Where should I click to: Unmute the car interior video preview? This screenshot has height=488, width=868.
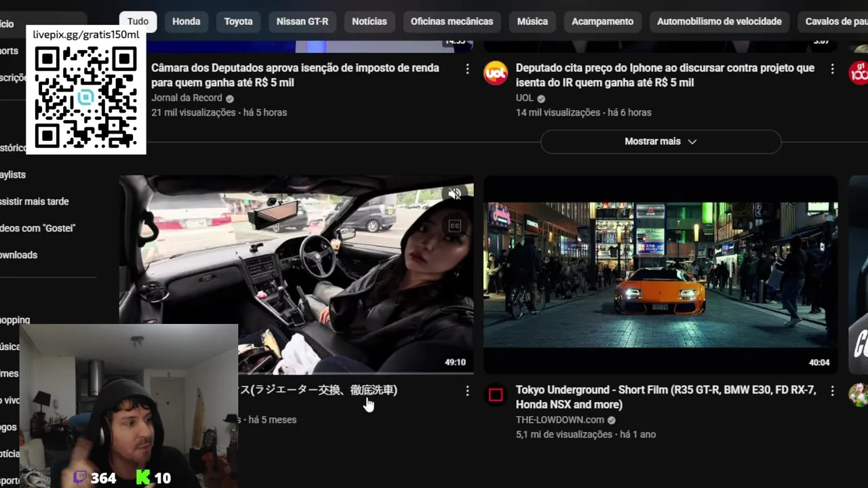pos(454,195)
